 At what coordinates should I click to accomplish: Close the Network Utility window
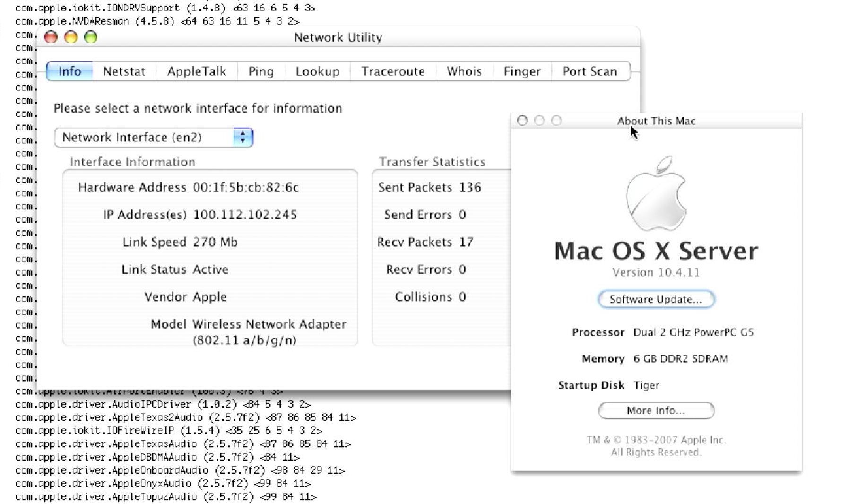coord(51,37)
